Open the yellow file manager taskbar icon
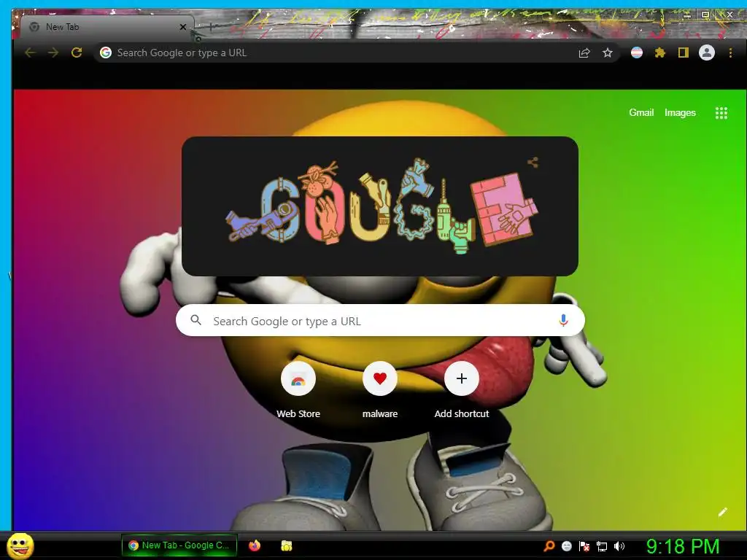This screenshot has height=560, width=747. coord(286,545)
